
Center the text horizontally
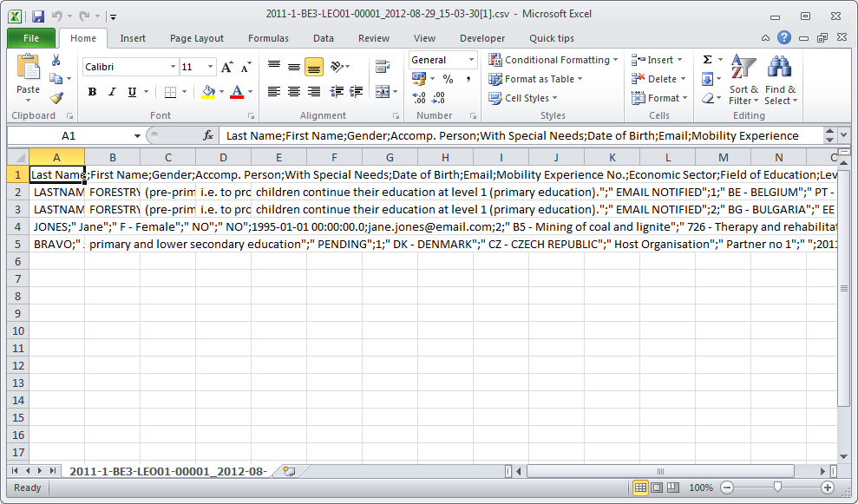[x=294, y=92]
